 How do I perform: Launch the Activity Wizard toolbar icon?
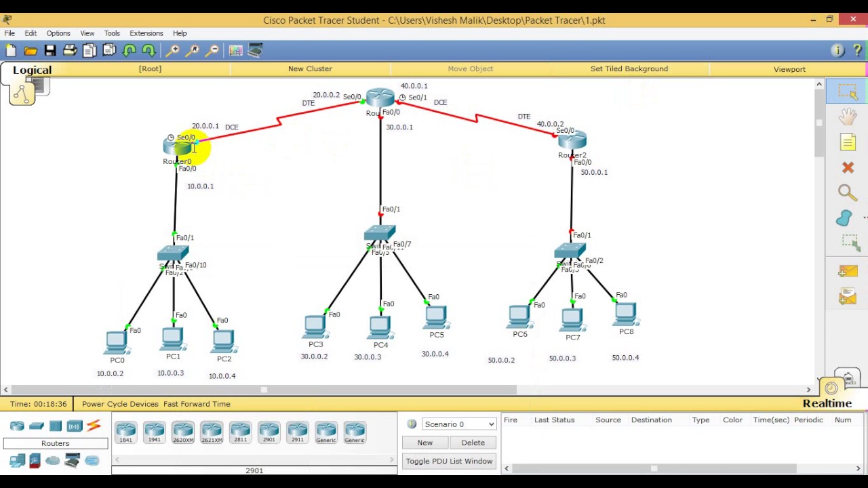[109, 50]
